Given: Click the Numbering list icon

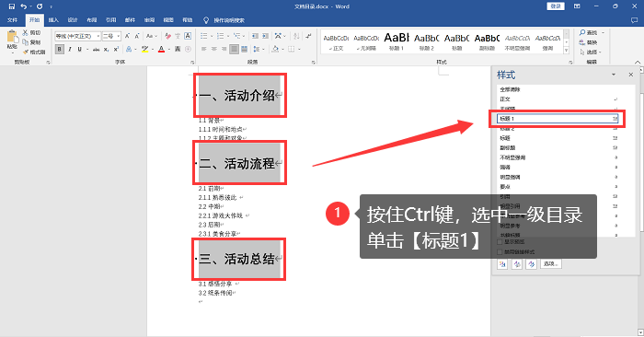Looking at the screenshot, I should pyautogui.click(x=220, y=36).
